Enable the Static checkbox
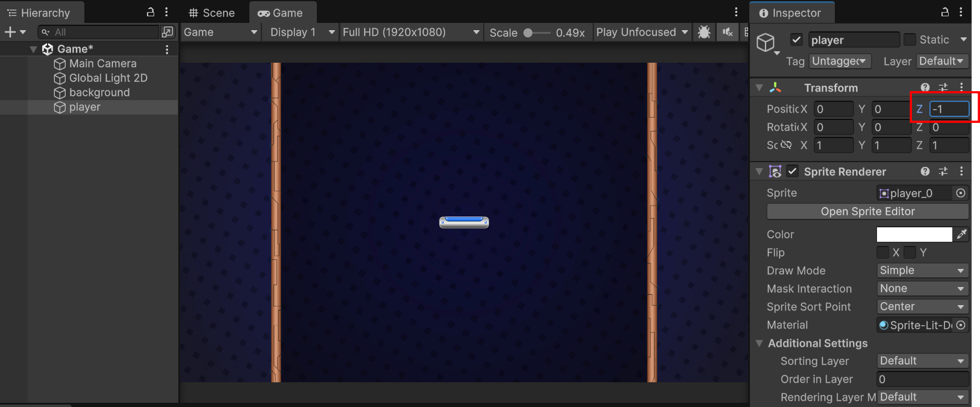The image size is (980, 407). pyautogui.click(x=910, y=39)
